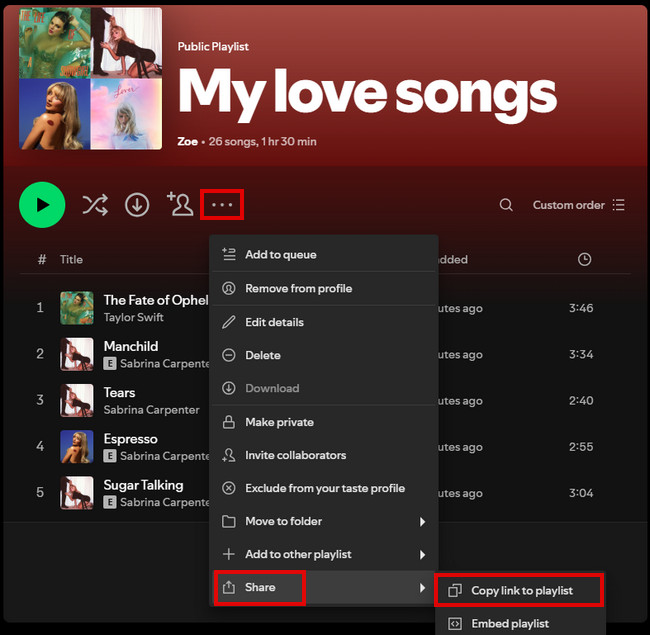The width and height of the screenshot is (650, 635).
Task: Click the Tears track title
Action: click(x=119, y=393)
